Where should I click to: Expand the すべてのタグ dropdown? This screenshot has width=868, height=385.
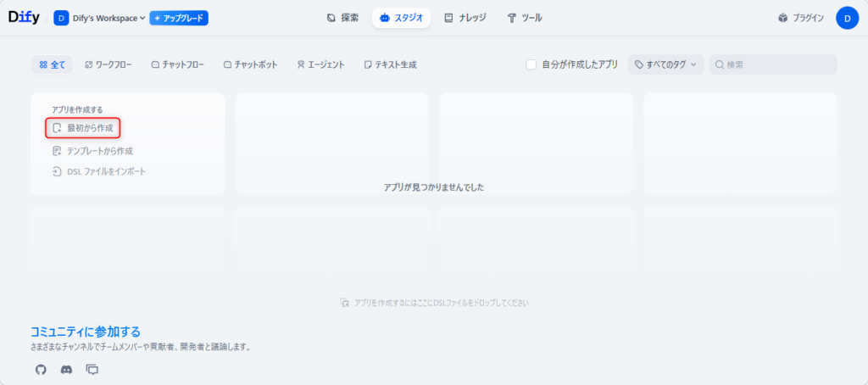point(666,64)
